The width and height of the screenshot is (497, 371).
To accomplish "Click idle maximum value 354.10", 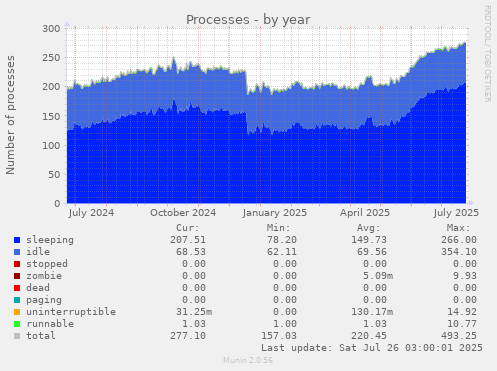I will tap(459, 252).
